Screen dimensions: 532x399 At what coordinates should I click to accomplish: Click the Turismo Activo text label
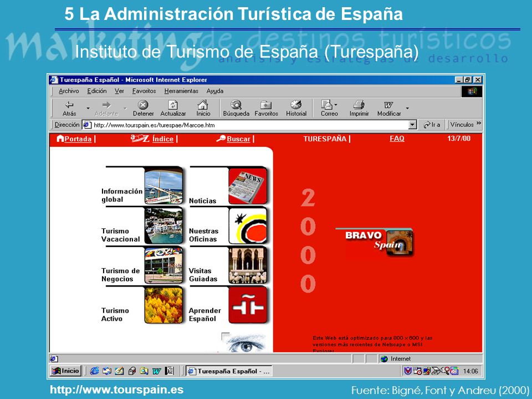[x=115, y=314]
